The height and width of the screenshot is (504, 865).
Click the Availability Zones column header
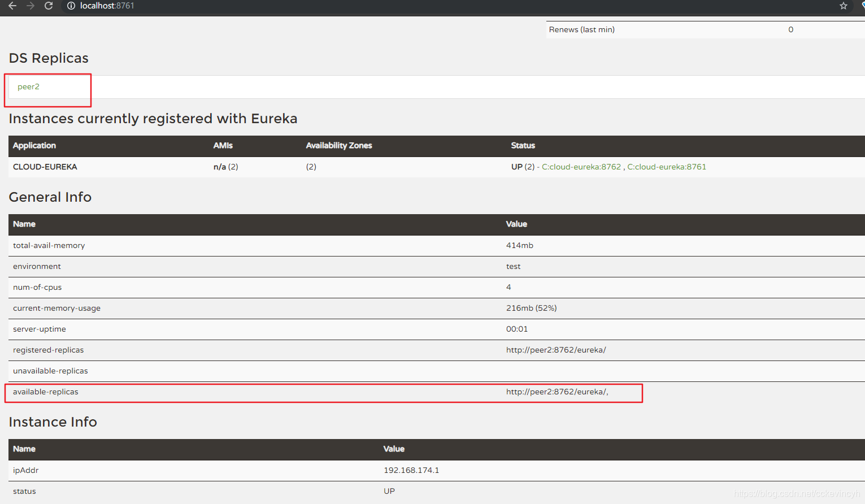coord(339,145)
